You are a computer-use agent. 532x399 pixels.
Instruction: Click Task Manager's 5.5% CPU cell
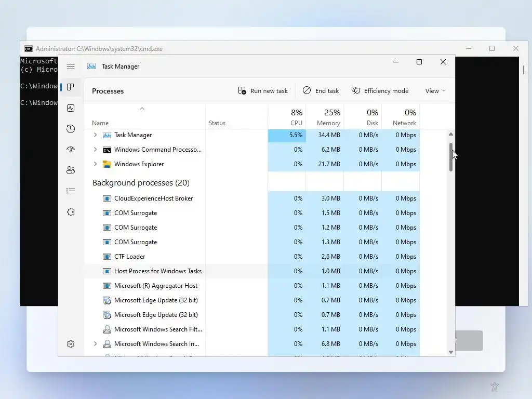pos(287,135)
